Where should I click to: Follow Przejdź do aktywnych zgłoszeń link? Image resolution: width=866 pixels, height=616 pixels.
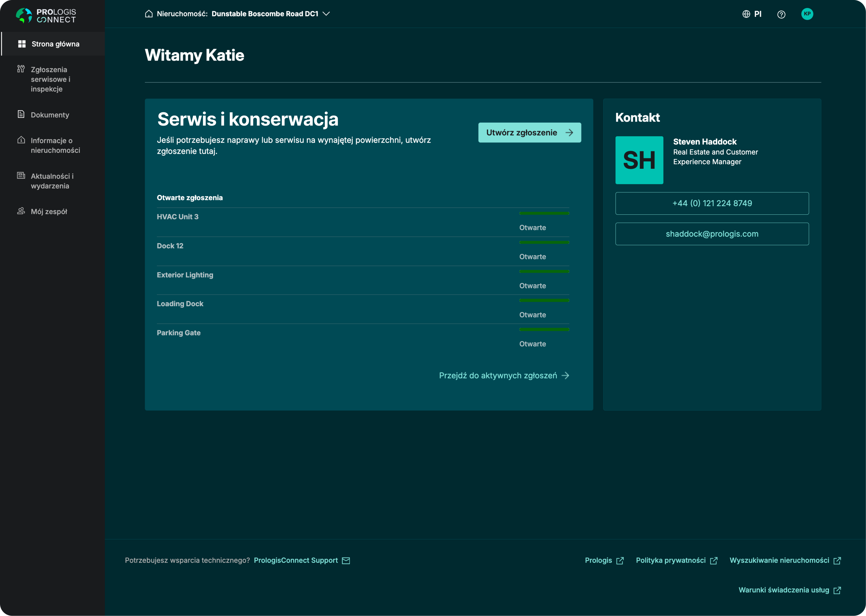504,376
